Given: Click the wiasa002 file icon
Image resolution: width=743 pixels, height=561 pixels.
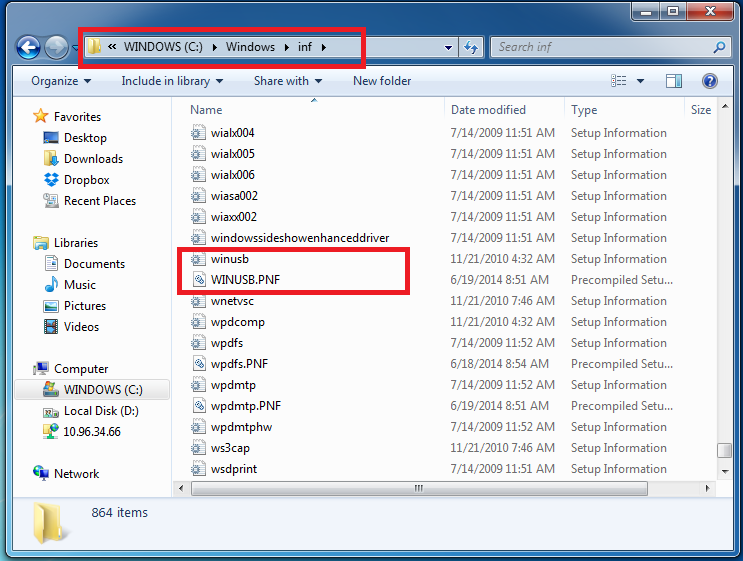Looking at the screenshot, I should click(199, 196).
